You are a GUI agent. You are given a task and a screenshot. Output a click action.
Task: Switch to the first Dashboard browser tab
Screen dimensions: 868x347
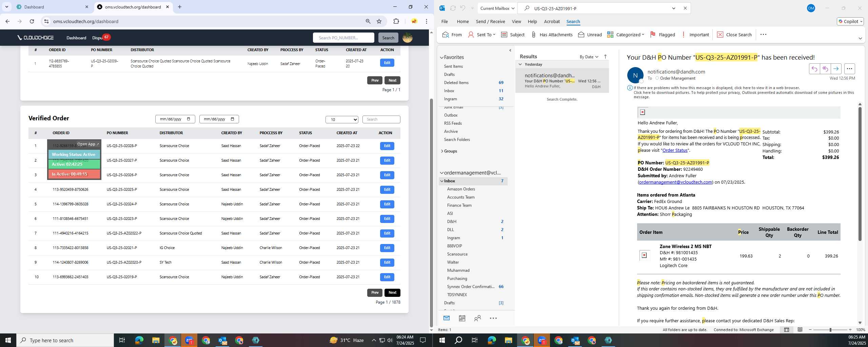(53, 7)
